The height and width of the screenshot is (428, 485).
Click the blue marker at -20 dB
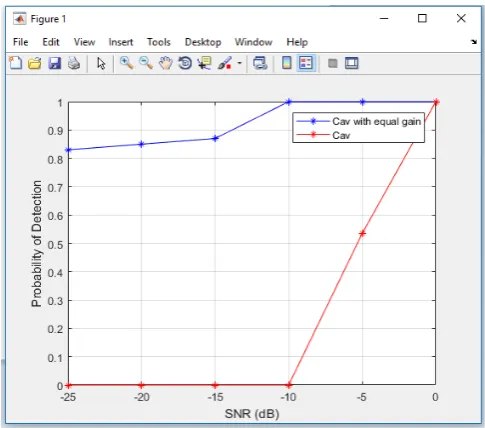141,144
